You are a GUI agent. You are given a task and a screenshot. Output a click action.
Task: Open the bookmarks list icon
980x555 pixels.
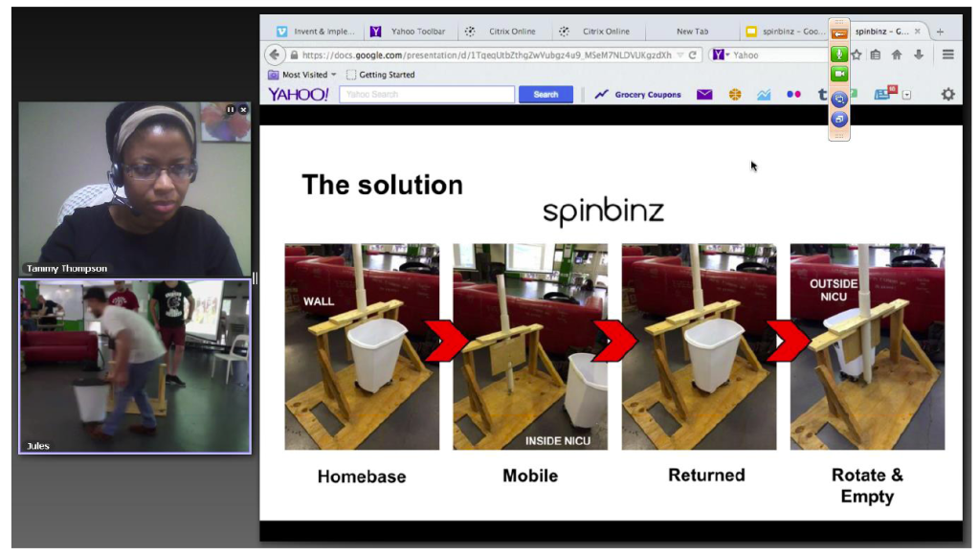click(876, 55)
